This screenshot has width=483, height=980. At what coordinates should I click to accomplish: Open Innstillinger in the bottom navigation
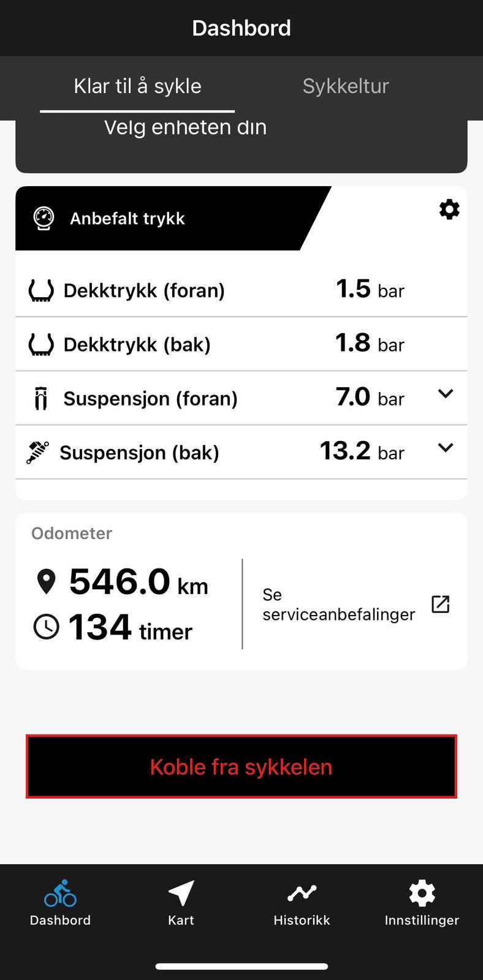coord(422,903)
